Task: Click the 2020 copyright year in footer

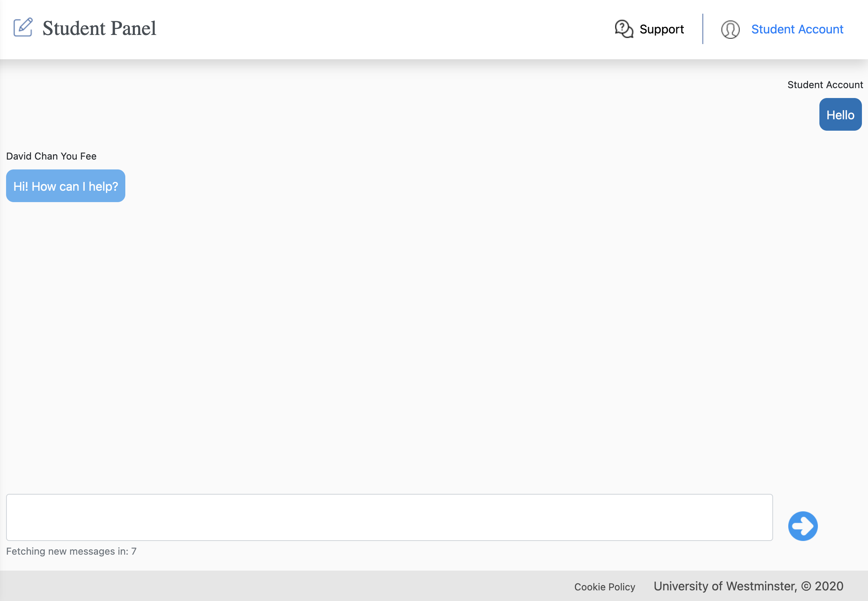Action: click(829, 586)
